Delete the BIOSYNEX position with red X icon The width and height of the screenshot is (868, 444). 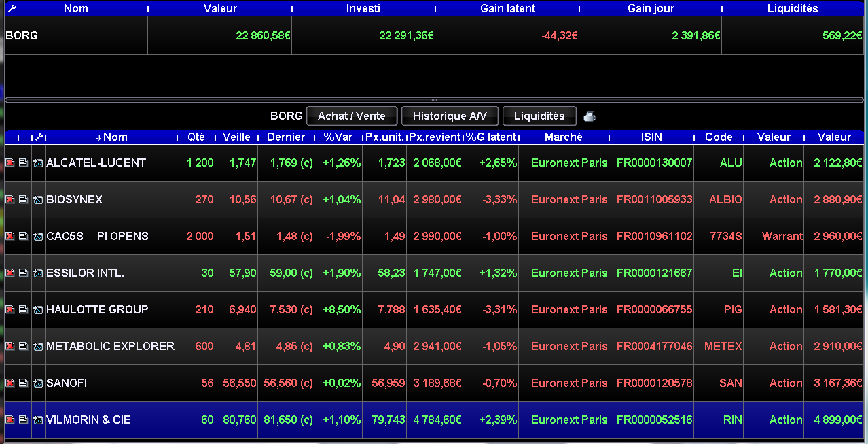tap(10, 200)
